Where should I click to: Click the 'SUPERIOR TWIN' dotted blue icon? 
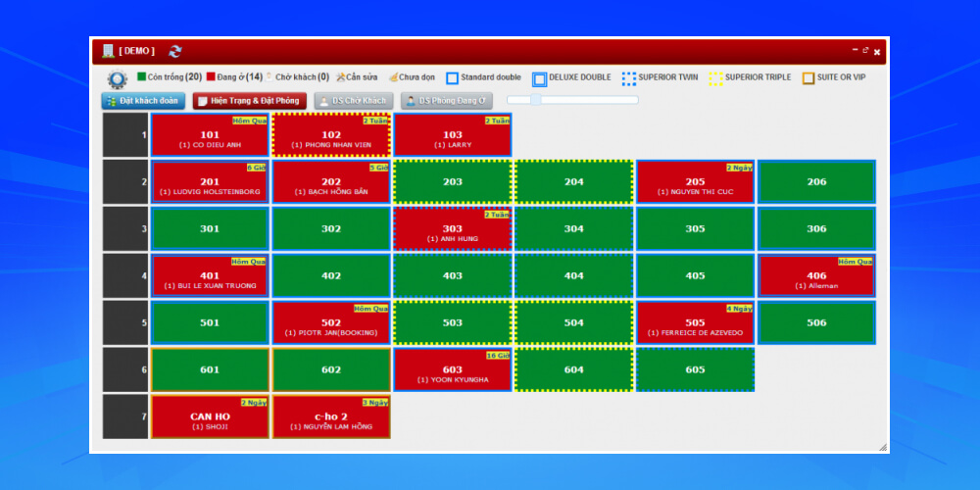click(x=629, y=78)
